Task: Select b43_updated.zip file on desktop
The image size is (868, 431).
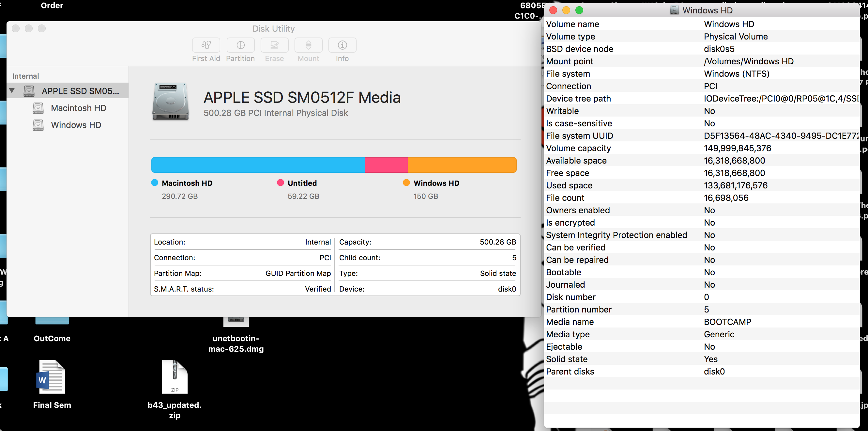Action: tap(174, 377)
